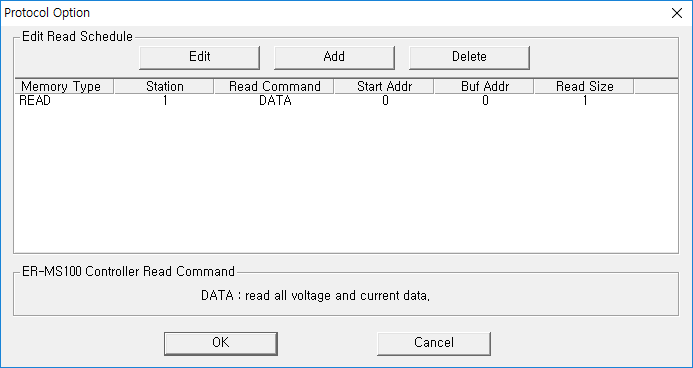Click the Read Command column header
Image resolution: width=693 pixels, height=368 pixels.
(274, 86)
